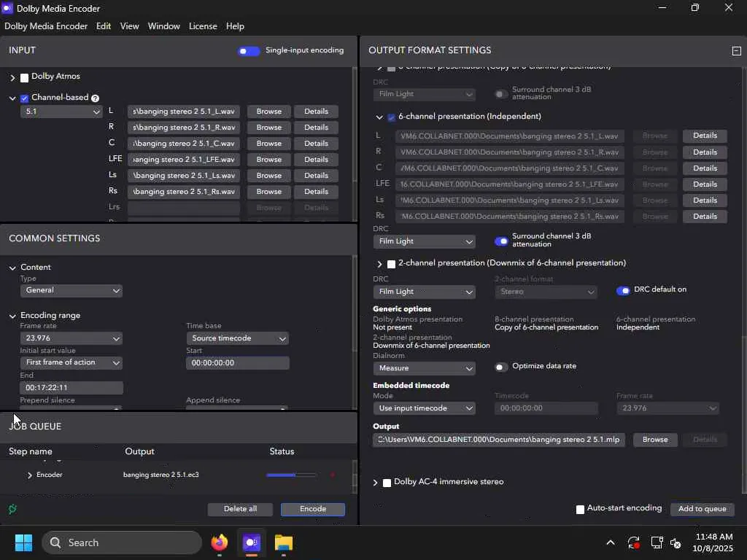The image size is (747, 560).
Task: Open Content Type General dropdown
Action: click(x=71, y=290)
